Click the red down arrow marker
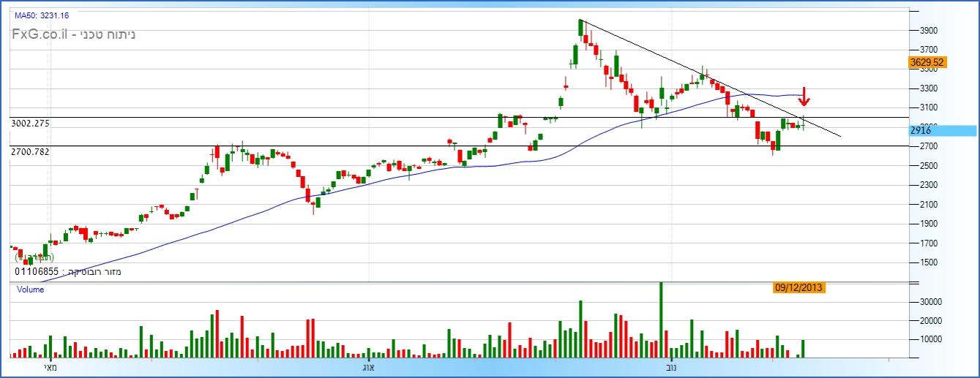This screenshot has height=378, width=980. [804, 97]
